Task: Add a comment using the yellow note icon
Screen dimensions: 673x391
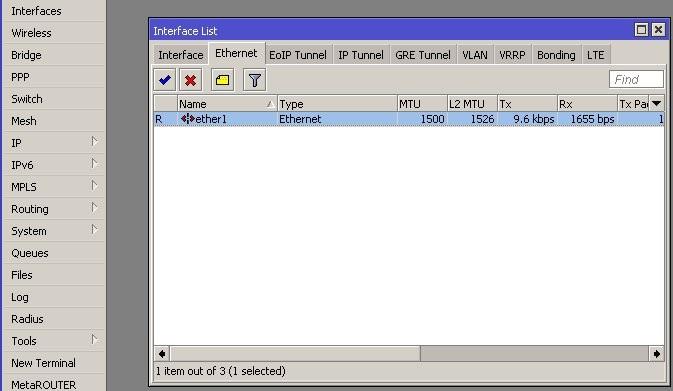Action: (222, 80)
